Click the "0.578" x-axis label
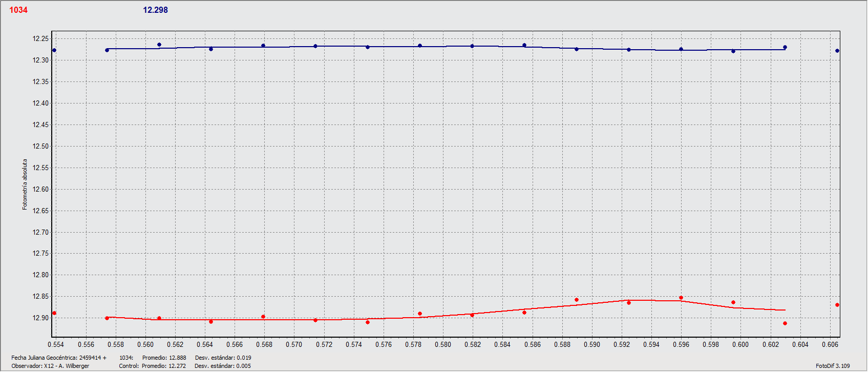The width and height of the screenshot is (868, 372). pyautogui.click(x=413, y=345)
